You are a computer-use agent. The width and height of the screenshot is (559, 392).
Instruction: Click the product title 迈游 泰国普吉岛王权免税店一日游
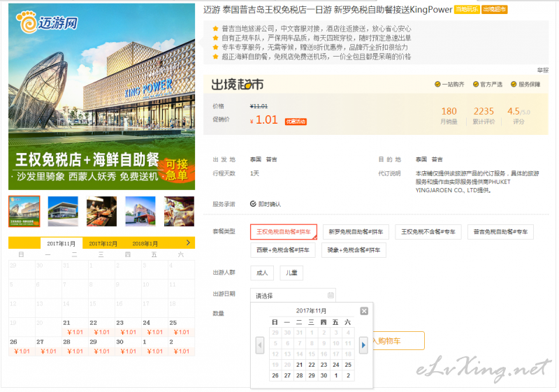(x=328, y=10)
